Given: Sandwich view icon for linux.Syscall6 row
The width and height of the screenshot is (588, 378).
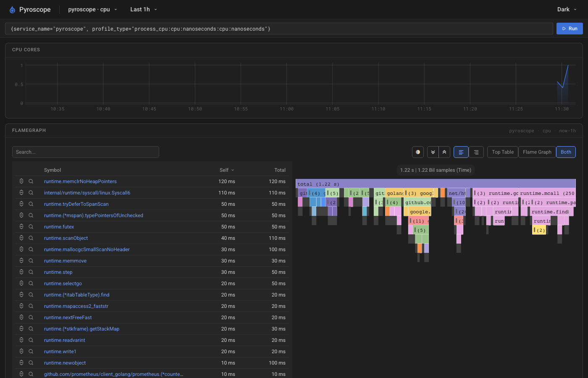Looking at the screenshot, I should pos(21,193).
